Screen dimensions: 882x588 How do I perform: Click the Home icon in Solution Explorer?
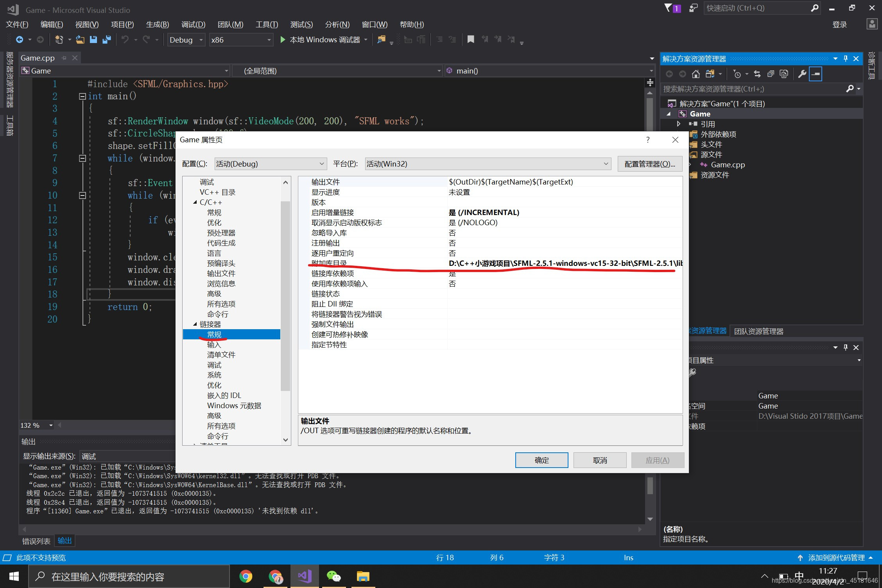click(696, 74)
